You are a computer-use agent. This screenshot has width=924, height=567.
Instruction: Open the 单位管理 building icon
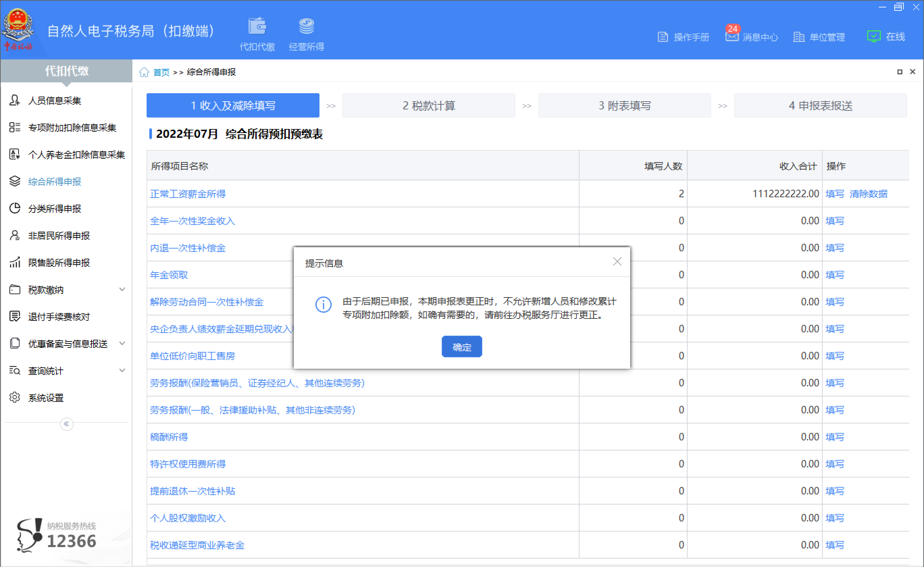[x=799, y=37]
